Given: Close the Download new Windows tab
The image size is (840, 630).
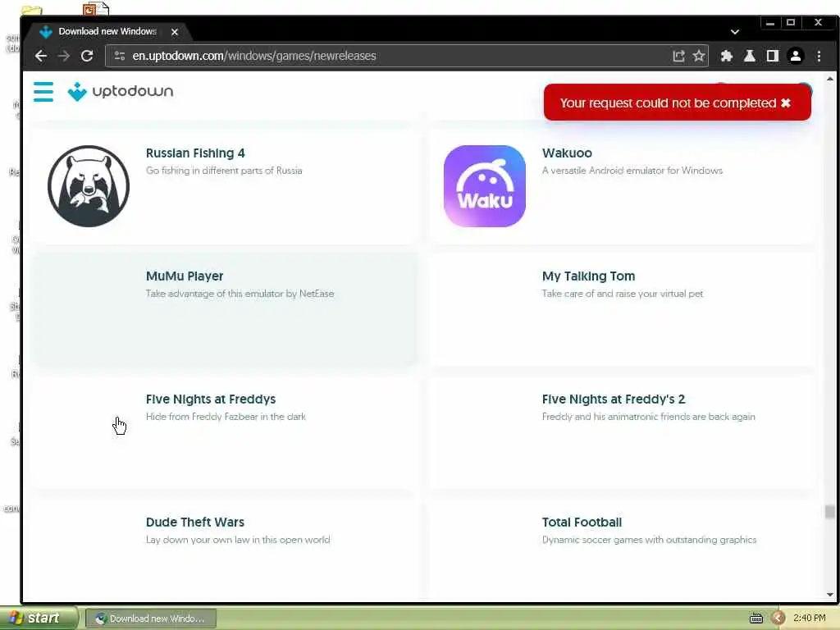Looking at the screenshot, I should pyautogui.click(x=175, y=32).
